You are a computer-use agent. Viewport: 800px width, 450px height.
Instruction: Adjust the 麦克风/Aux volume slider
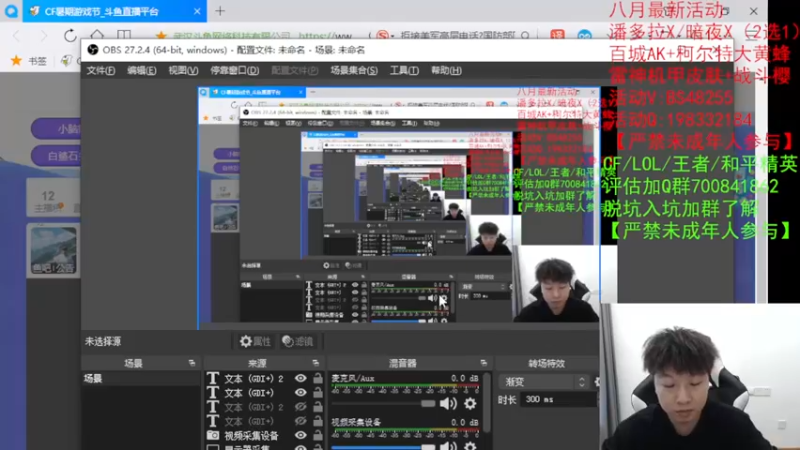(x=428, y=404)
